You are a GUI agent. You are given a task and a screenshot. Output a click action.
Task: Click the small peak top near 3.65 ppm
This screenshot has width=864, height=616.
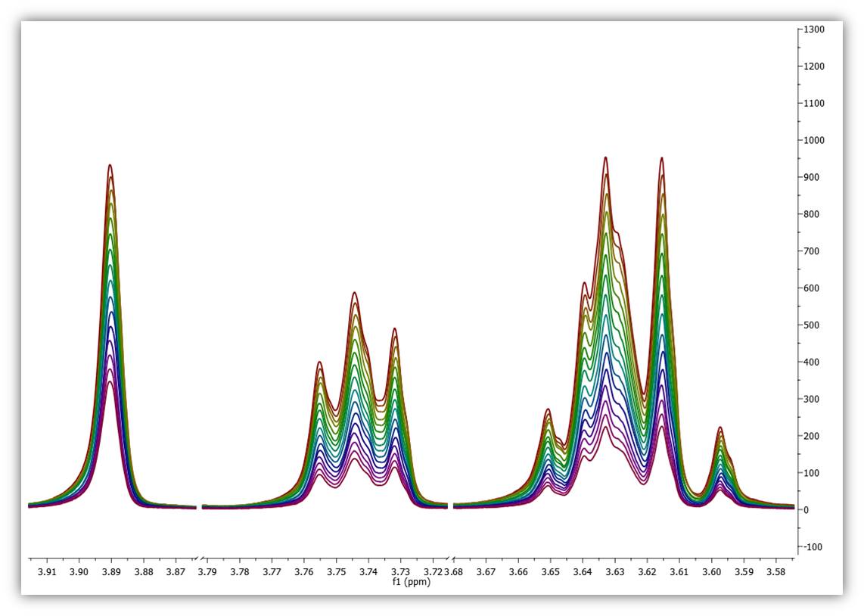pyautogui.click(x=548, y=409)
